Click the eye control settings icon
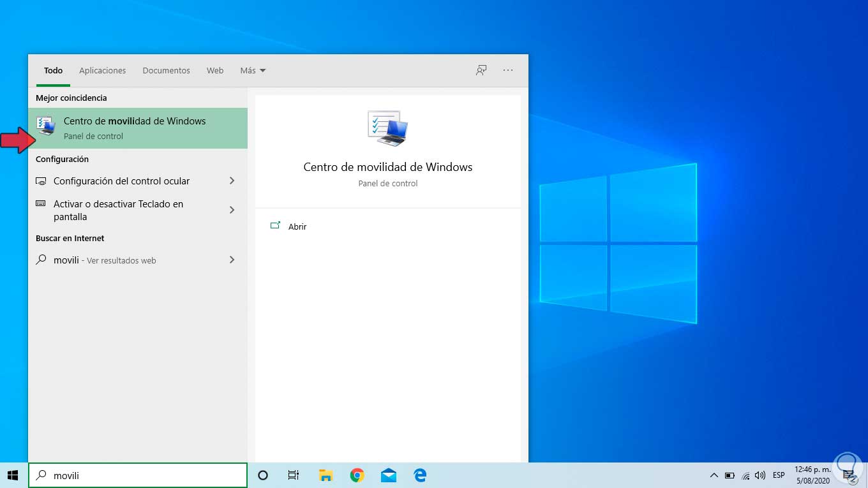868x488 pixels. tap(41, 181)
